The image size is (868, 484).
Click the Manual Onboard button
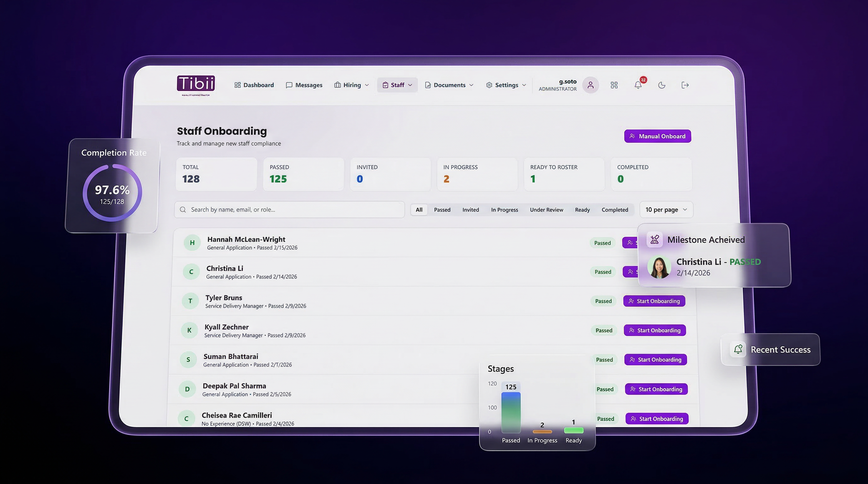click(x=657, y=136)
